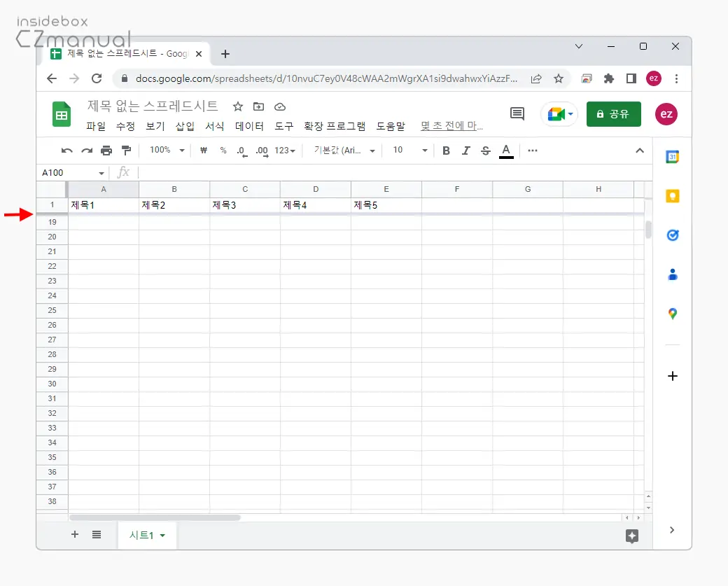Decrease decimal places
The height and width of the screenshot is (586, 728).
coord(241,150)
